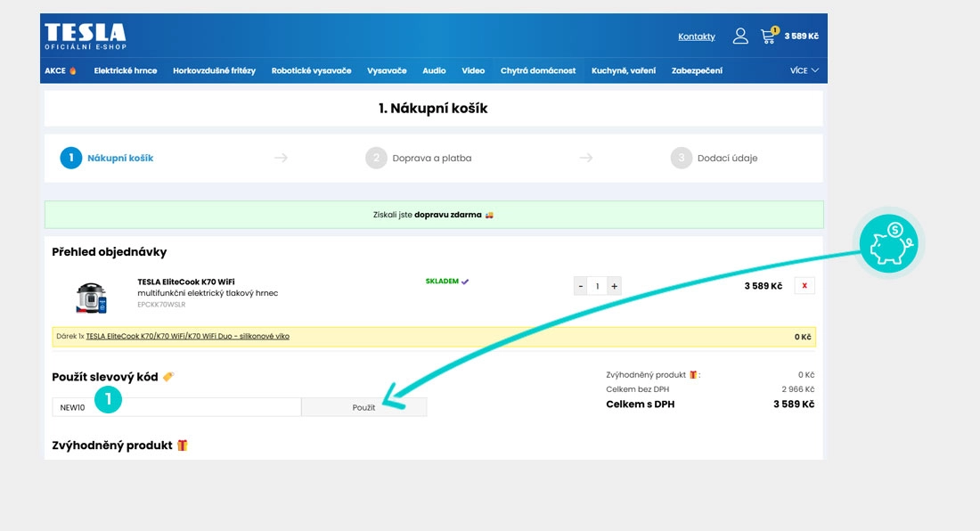Click the discount code input field
980x531 pixels.
pos(176,407)
